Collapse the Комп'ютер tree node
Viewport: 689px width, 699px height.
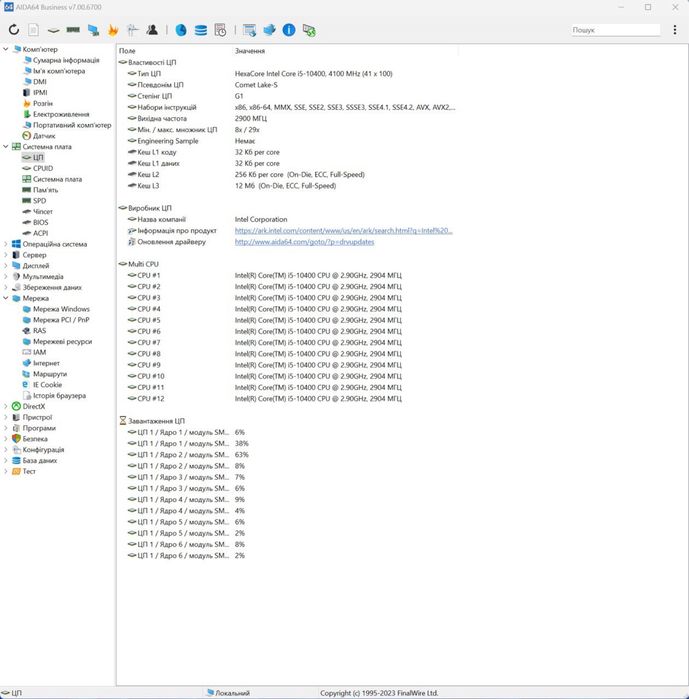pos(6,49)
